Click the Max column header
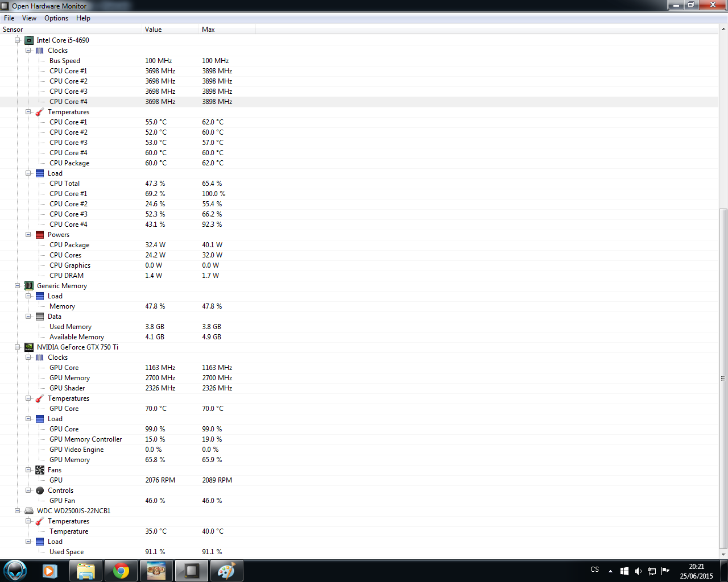 tap(227, 30)
